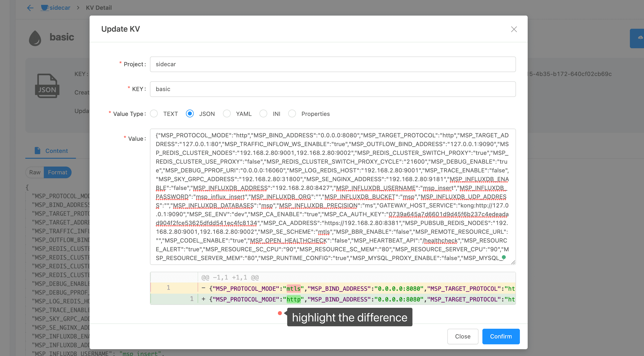Select the Properties value type
Viewport: 644px width, 356px height.
point(292,114)
